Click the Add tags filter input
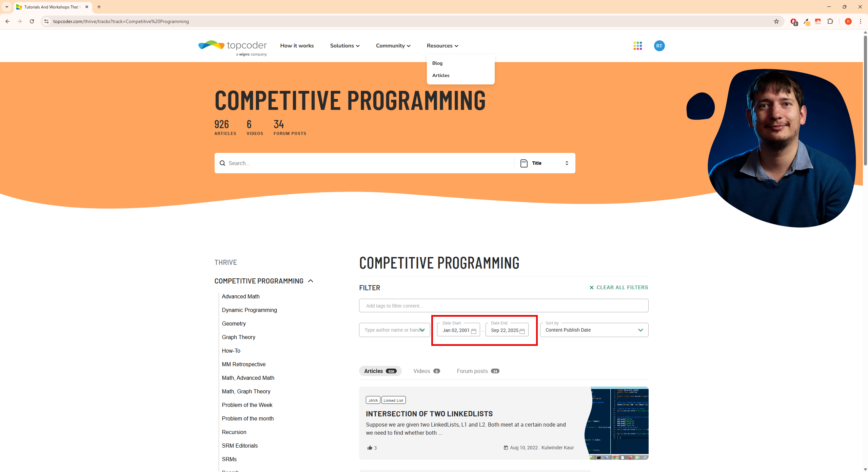 point(504,306)
